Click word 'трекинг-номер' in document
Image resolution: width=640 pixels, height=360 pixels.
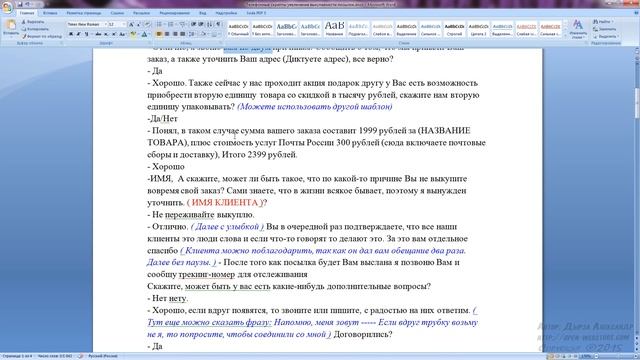(207, 274)
